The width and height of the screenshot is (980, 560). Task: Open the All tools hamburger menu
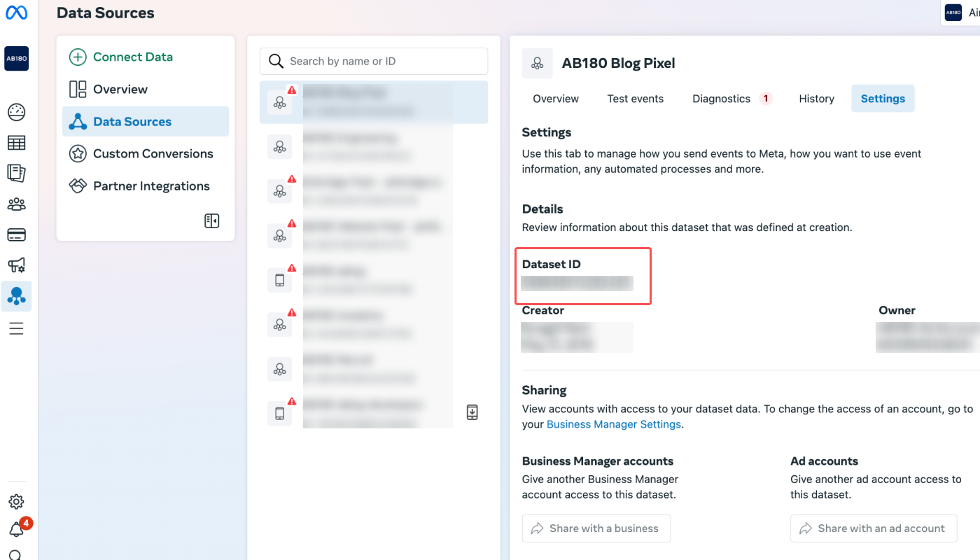pyautogui.click(x=16, y=328)
